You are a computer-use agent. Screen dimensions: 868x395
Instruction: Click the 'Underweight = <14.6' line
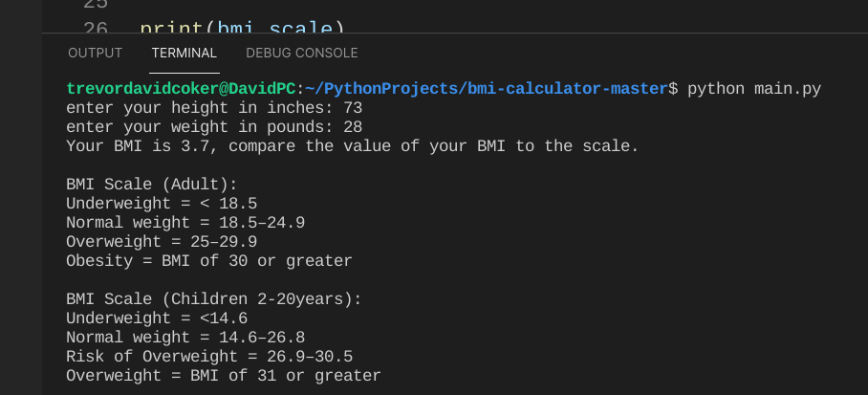point(157,318)
